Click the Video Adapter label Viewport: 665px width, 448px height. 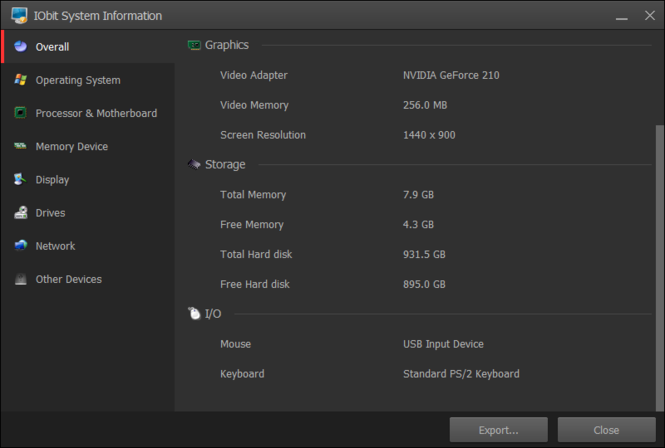pos(254,75)
